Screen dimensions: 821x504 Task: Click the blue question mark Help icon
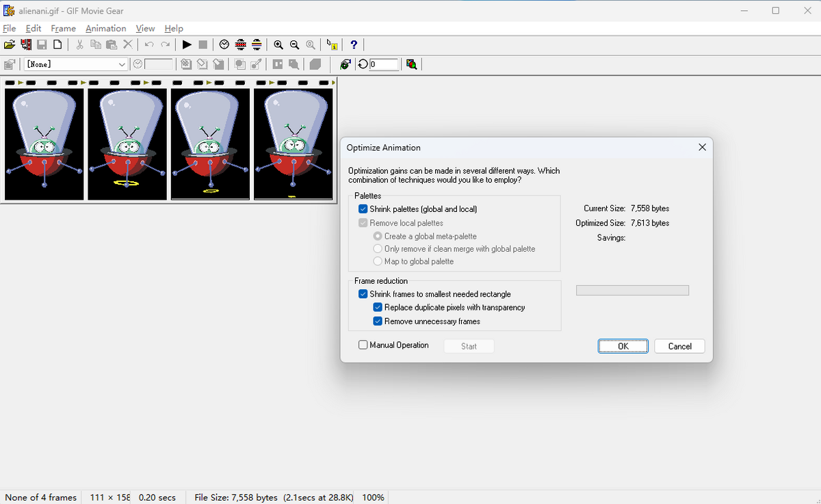tap(353, 44)
